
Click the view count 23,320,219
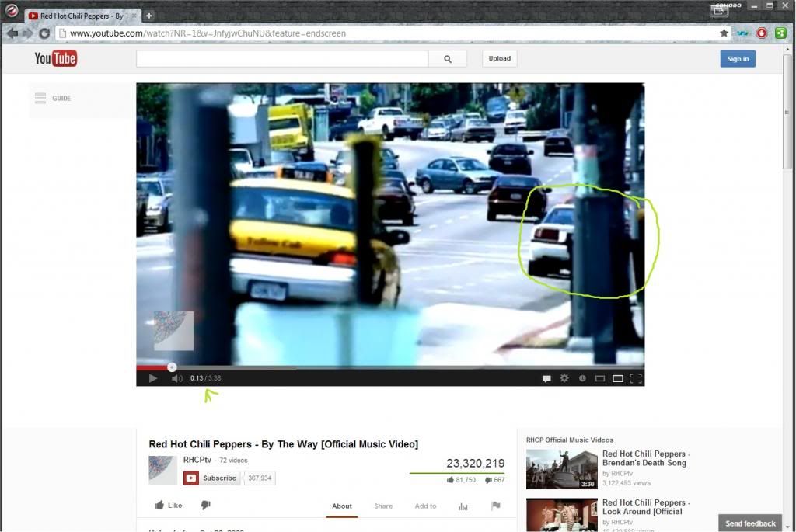(475, 464)
